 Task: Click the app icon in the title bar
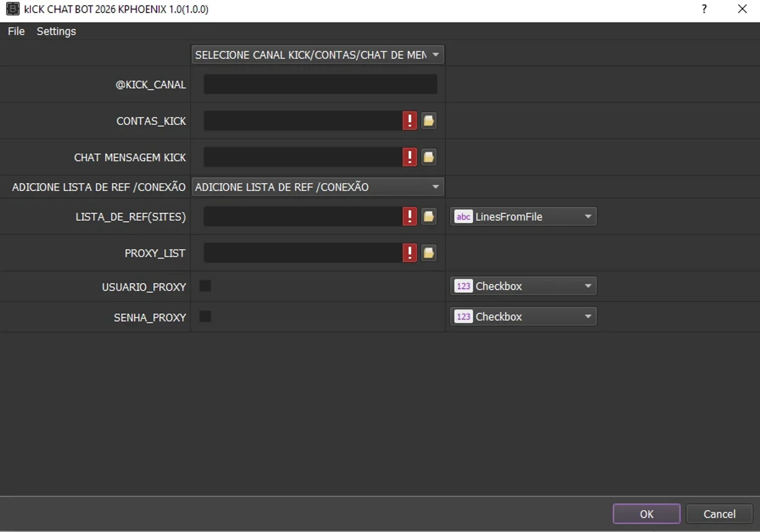coord(13,9)
